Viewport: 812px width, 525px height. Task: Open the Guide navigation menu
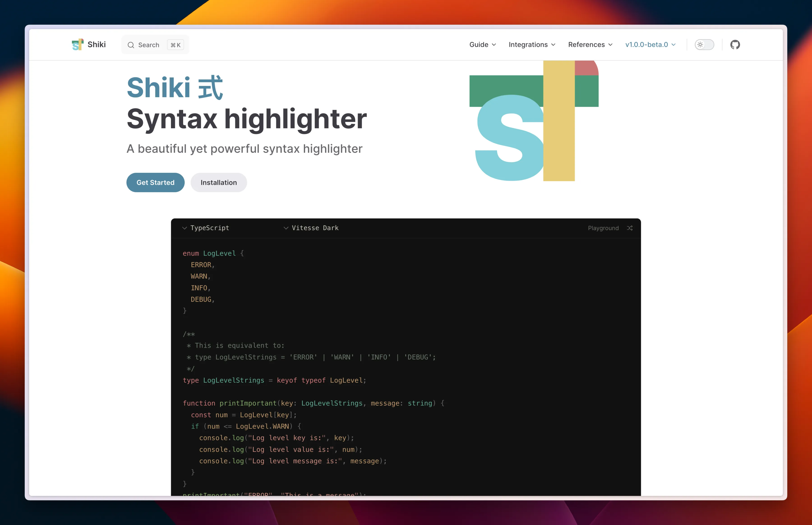point(482,45)
